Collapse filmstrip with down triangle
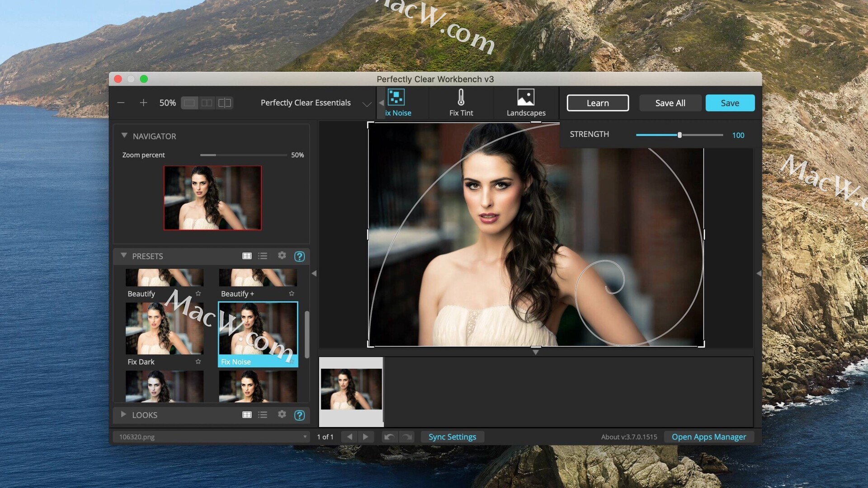 [535, 352]
